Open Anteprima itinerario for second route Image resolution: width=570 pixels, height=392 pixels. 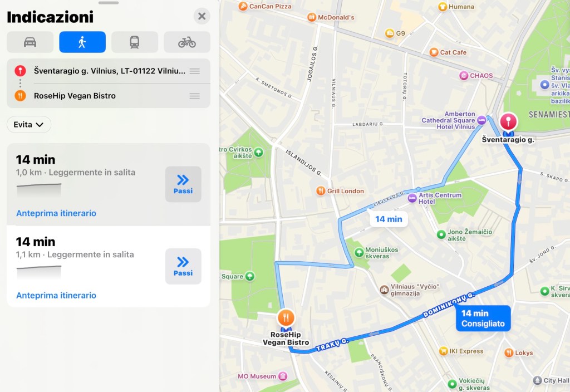[x=56, y=295]
